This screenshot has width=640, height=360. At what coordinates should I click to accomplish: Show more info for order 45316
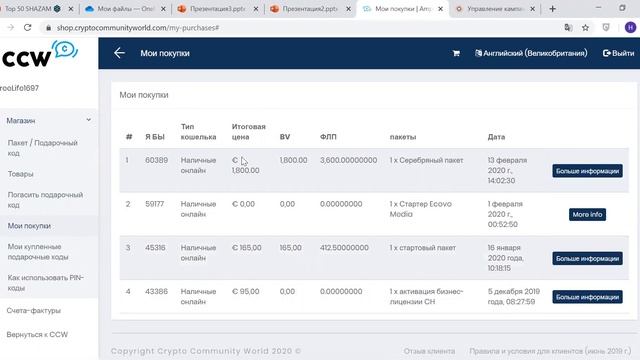(x=587, y=258)
